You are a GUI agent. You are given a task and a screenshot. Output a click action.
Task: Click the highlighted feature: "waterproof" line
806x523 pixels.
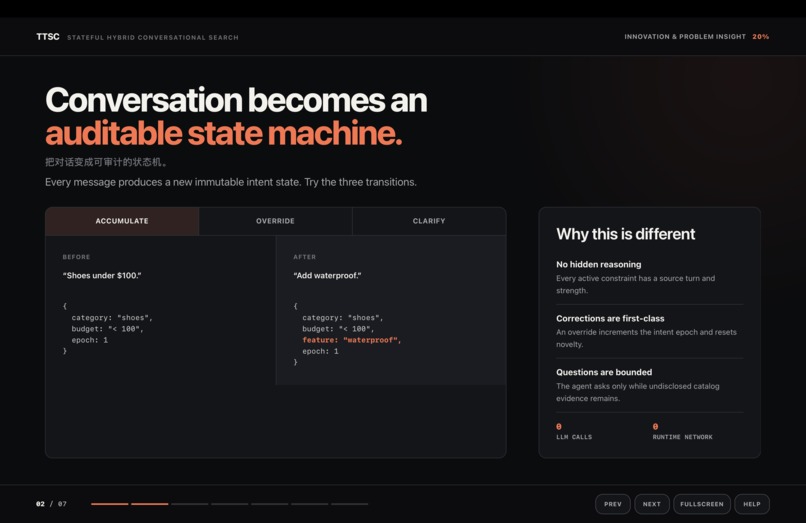point(352,340)
